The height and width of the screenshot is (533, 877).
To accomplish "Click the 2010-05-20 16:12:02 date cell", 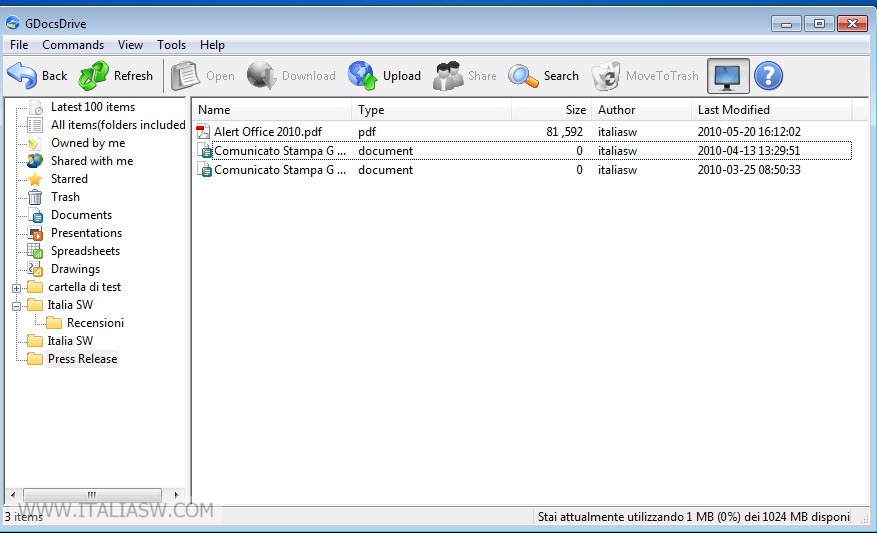I will [x=749, y=131].
